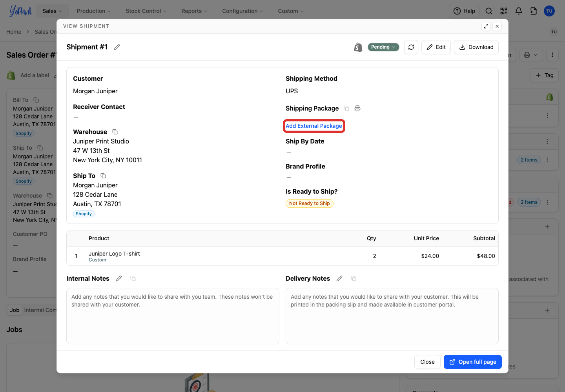The height and width of the screenshot is (392, 565).
Task: Click the document switch icon in top bar
Action: click(x=534, y=11)
